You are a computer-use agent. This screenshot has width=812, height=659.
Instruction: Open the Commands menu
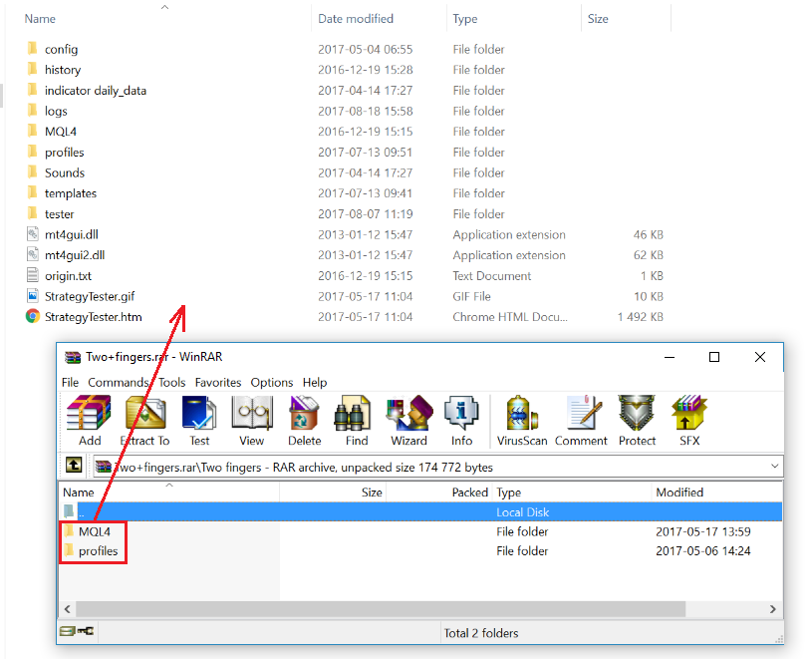pos(119,383)
